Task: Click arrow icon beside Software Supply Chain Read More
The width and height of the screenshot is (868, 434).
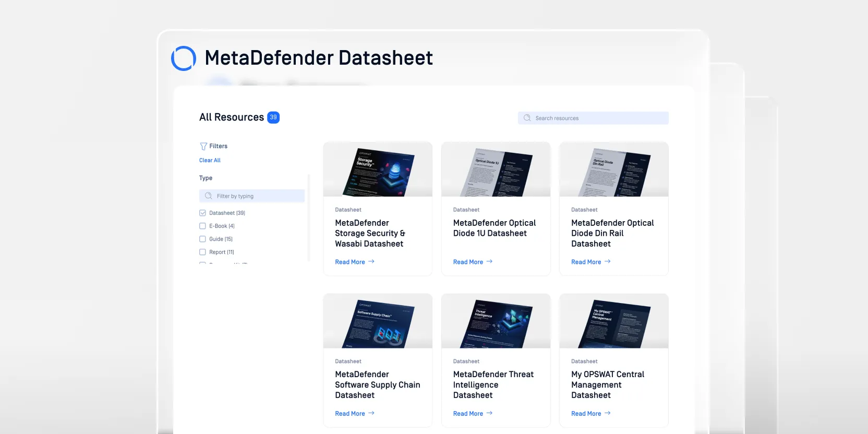Action: [371, 413]
